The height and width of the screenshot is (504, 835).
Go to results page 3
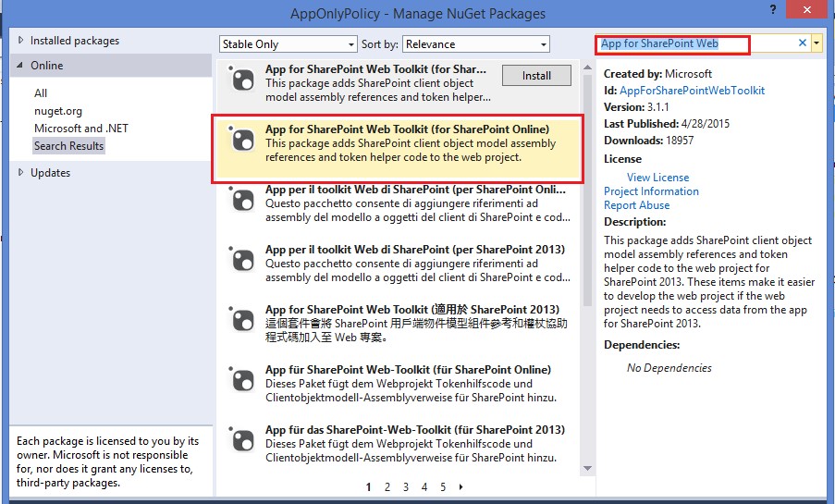pyautogui.click(x=406, y=487)
